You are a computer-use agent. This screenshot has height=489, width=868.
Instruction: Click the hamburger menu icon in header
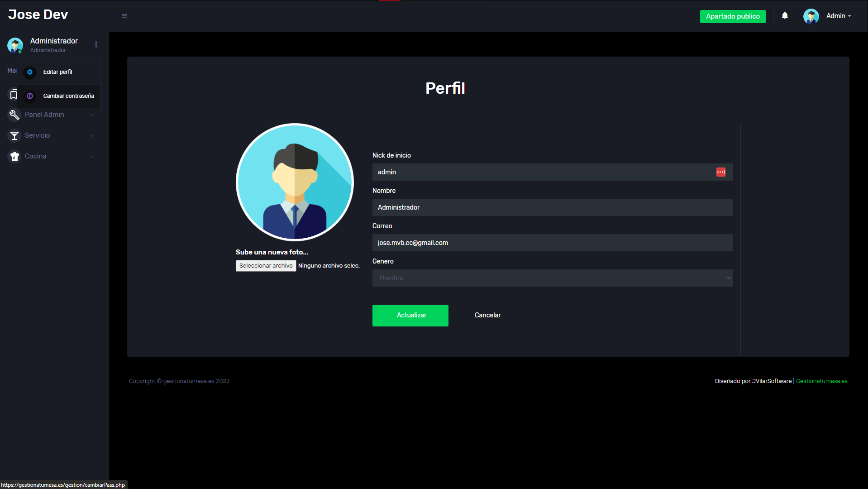coord(124,16)
